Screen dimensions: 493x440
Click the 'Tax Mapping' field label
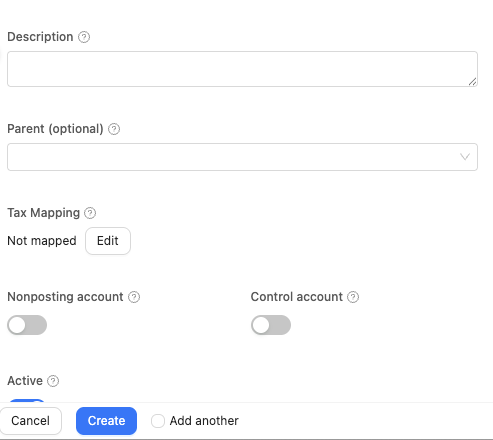[44, 213]
